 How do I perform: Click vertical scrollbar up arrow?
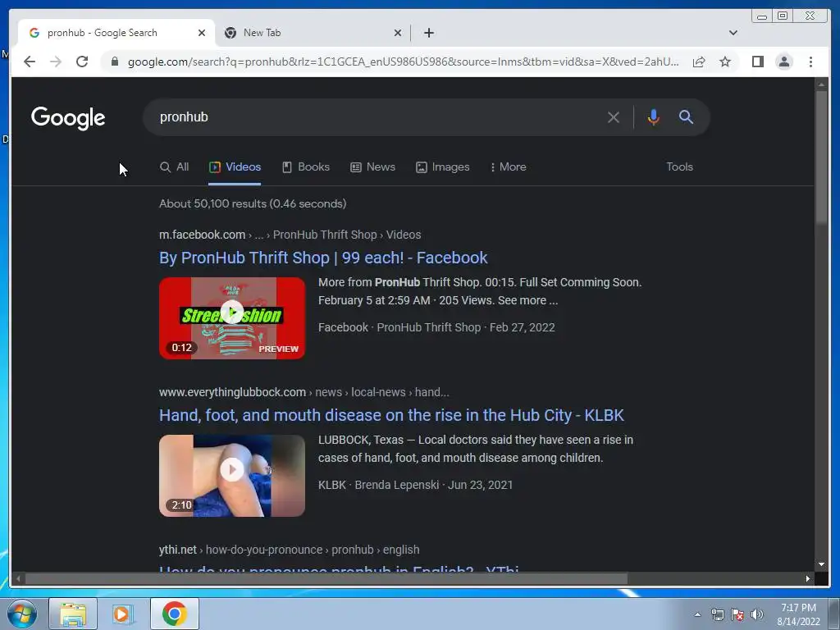pyautogui.click(x=821, y=84)
